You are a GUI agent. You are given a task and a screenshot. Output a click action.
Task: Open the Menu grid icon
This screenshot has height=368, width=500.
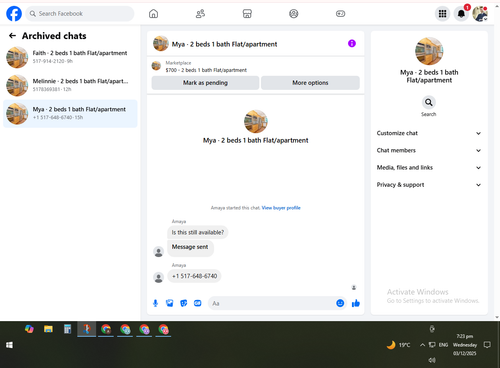coord(442,14)
